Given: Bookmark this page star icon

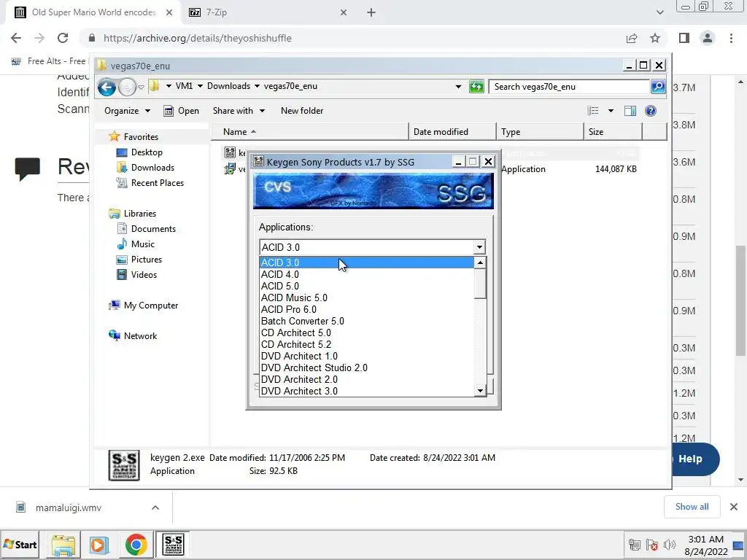Looking at the screenshot, I should click(x=655, y=38).
